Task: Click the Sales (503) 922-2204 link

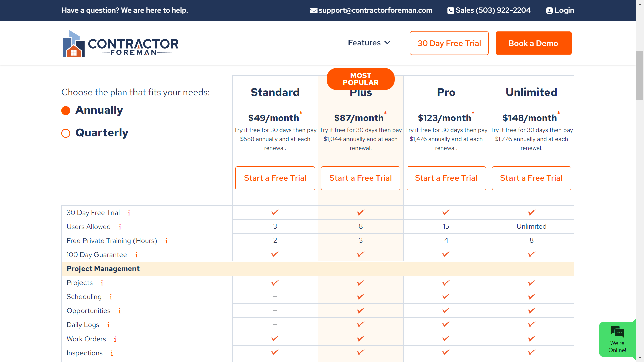Action: (x=493, y=10)
